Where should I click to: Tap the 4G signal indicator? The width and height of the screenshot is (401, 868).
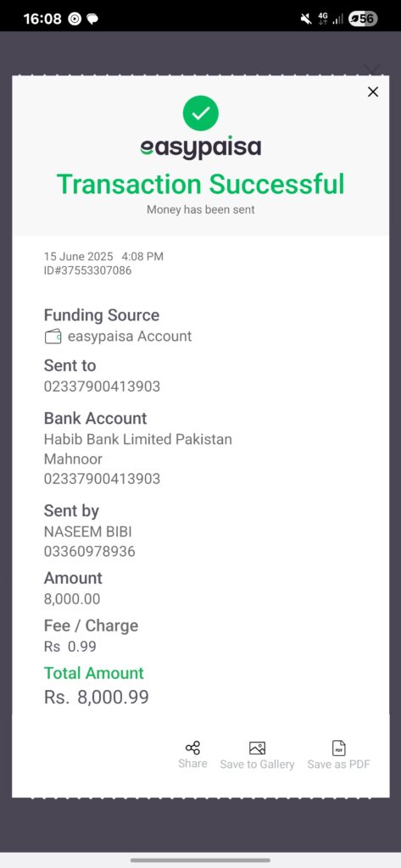pyautogui.click(x=324, y=19)
